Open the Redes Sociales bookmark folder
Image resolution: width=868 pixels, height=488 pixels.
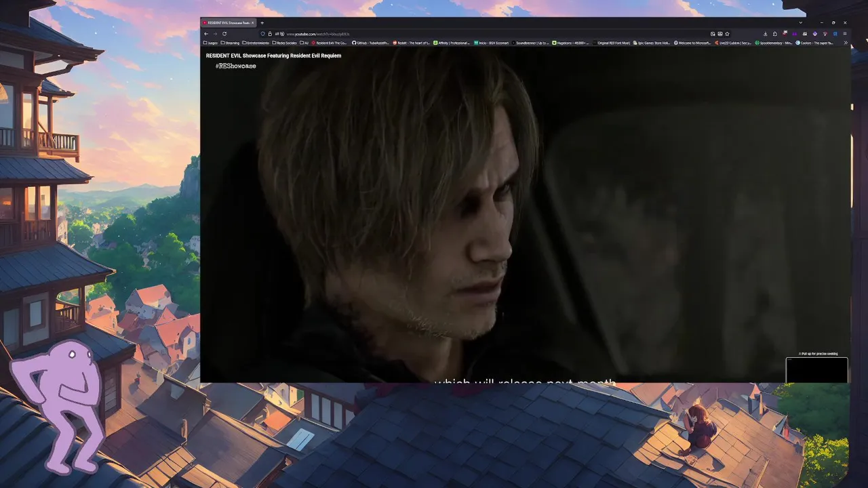coord(284,43)
